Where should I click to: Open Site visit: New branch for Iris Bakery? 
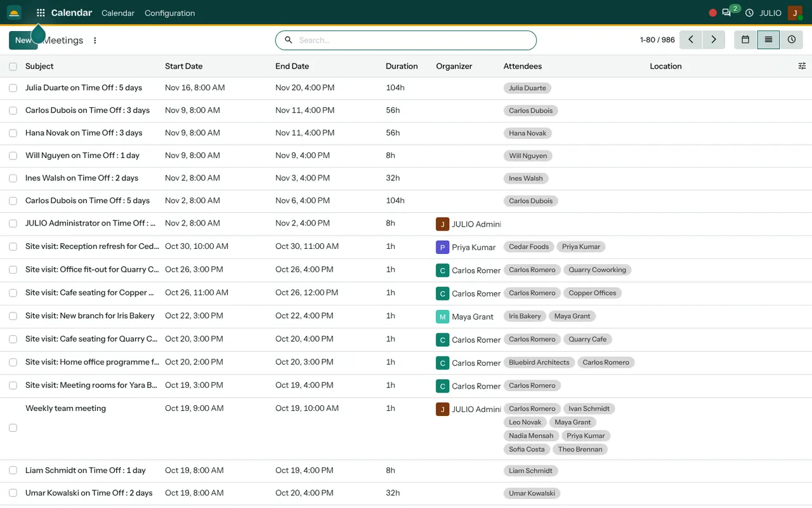90,316
